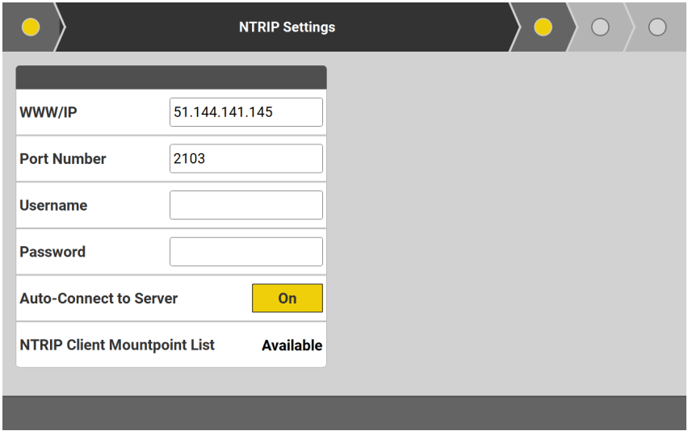The image size is (688, 431).
Task: Click the dark footer bar
Action: (x=344, y=412)
